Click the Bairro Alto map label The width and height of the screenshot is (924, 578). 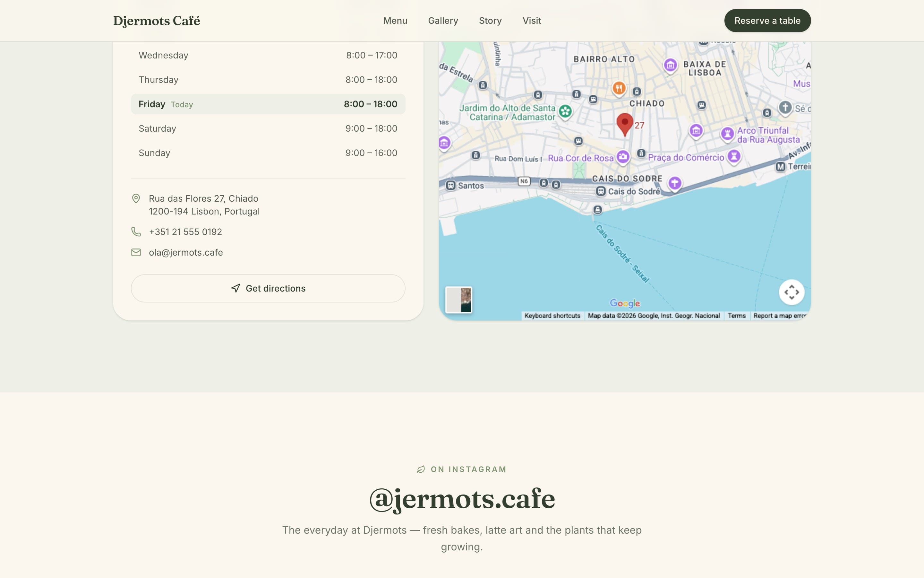(x=604, y=59)
